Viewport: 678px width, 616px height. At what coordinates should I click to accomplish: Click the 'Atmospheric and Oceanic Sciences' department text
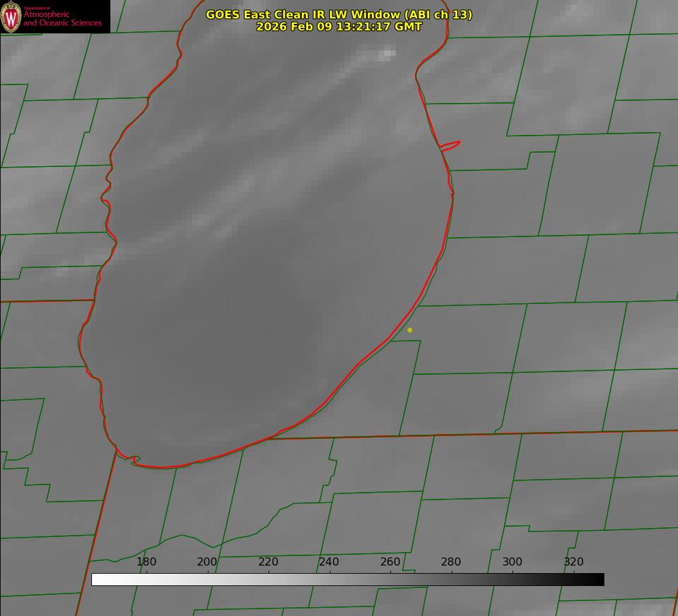tap(62, 18)
